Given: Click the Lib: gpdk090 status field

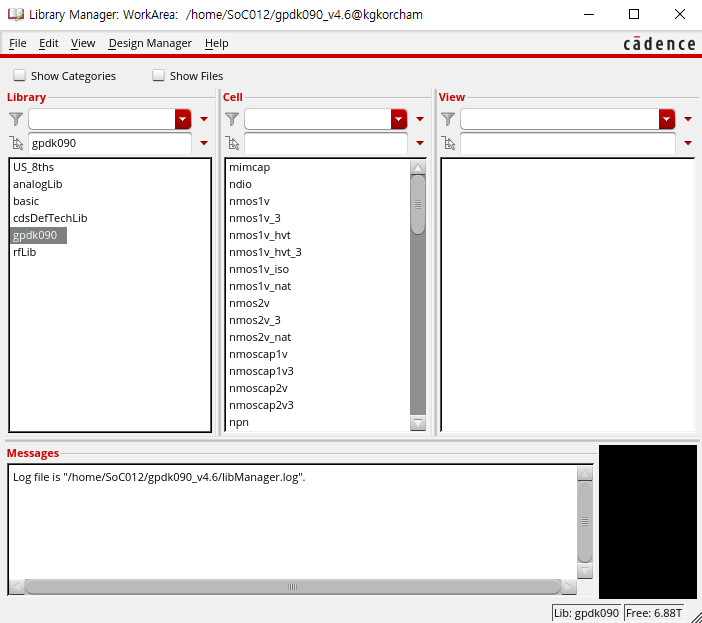Looking at the screenshot, I should coord(586,613).
